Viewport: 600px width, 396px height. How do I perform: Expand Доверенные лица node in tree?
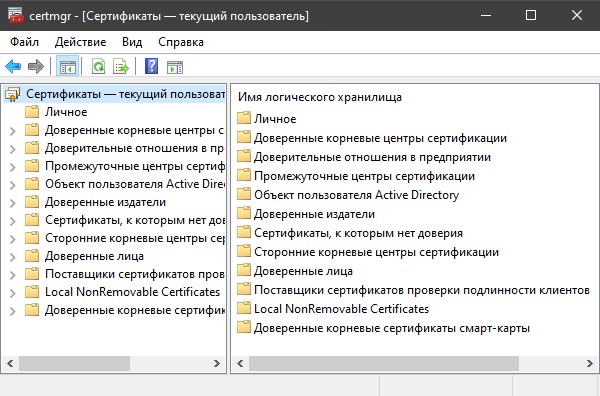pyautogui.click(x=13, y=257)
